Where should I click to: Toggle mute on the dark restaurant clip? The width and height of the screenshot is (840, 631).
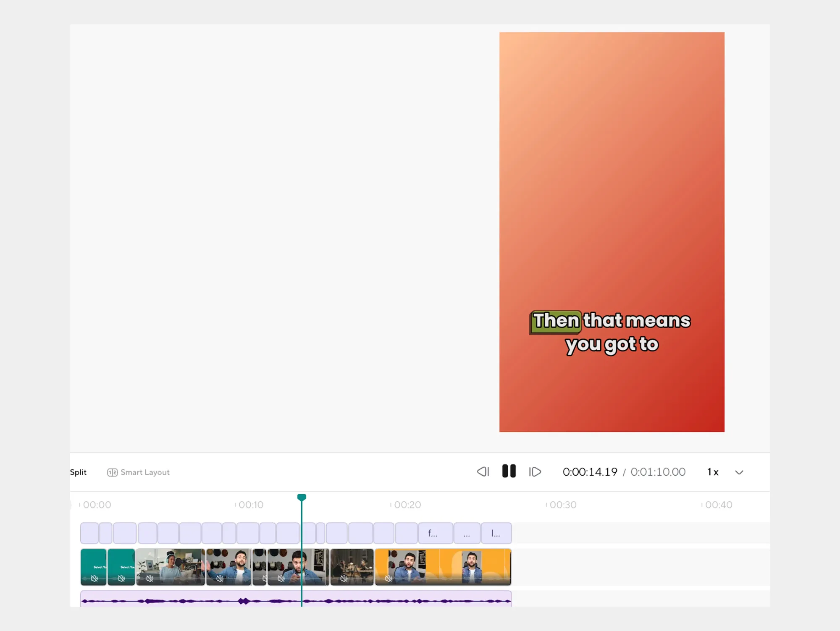click(x=344, y=579)
